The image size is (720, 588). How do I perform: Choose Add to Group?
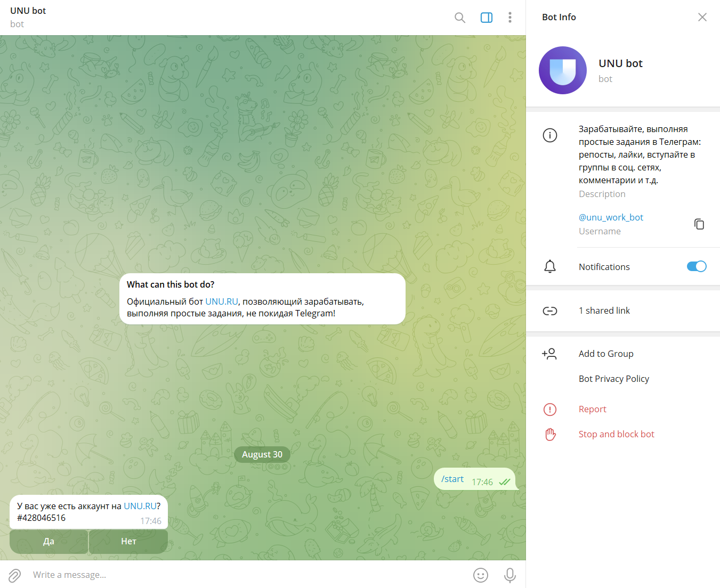point(606,354)
